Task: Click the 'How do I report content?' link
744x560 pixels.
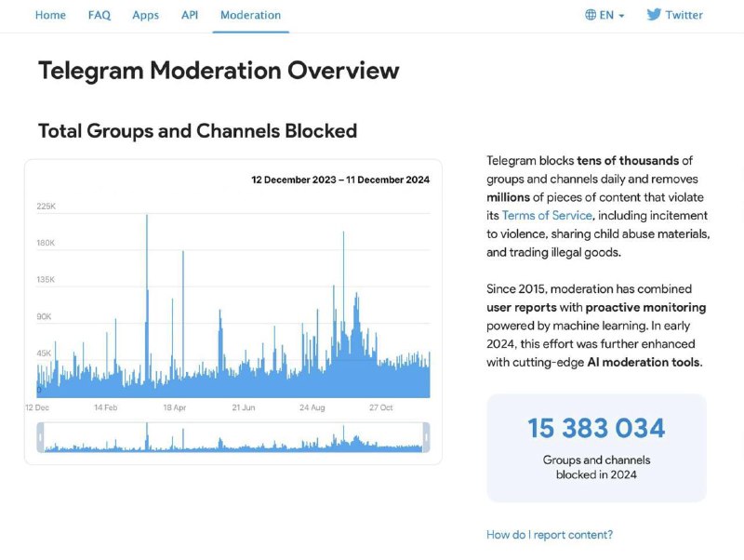Action: tap(550, 535)
